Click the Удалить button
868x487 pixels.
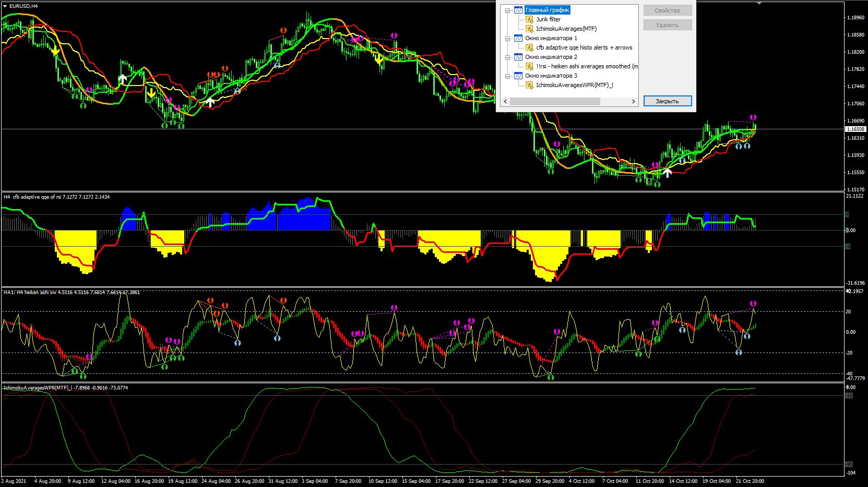pyautogui.click(x=667, y=25)
